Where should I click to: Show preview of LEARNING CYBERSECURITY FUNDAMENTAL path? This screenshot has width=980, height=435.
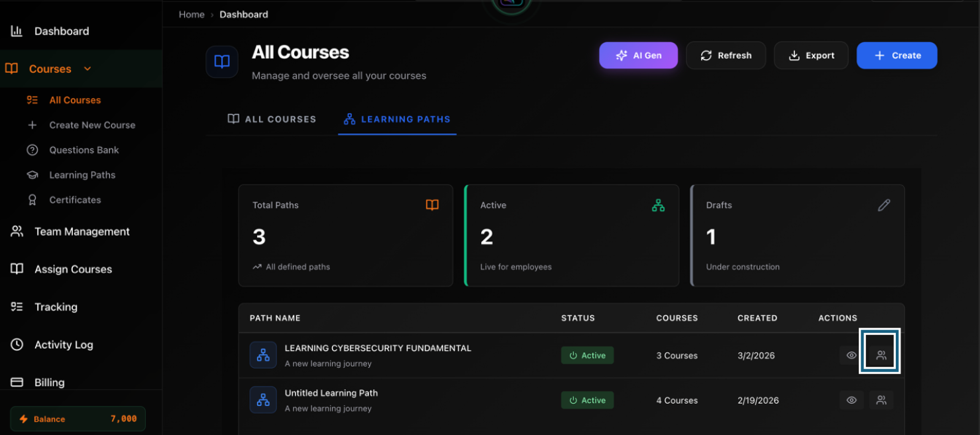click(x=851, y=355)
